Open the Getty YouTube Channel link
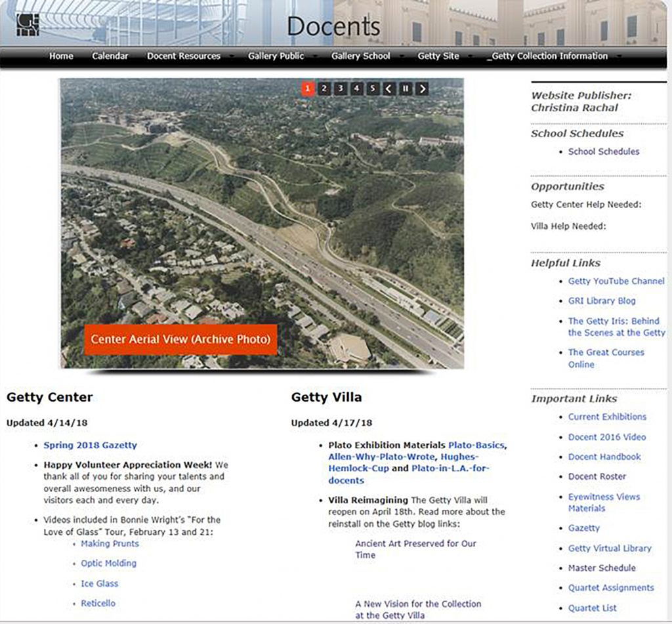The width and height of the screenshot is (672, 624). [616, 281]
